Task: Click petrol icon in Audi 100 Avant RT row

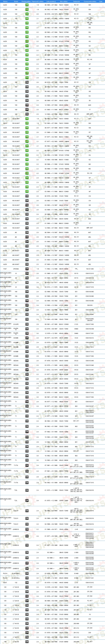Action: pyautogui.click(x=27, y=132)
